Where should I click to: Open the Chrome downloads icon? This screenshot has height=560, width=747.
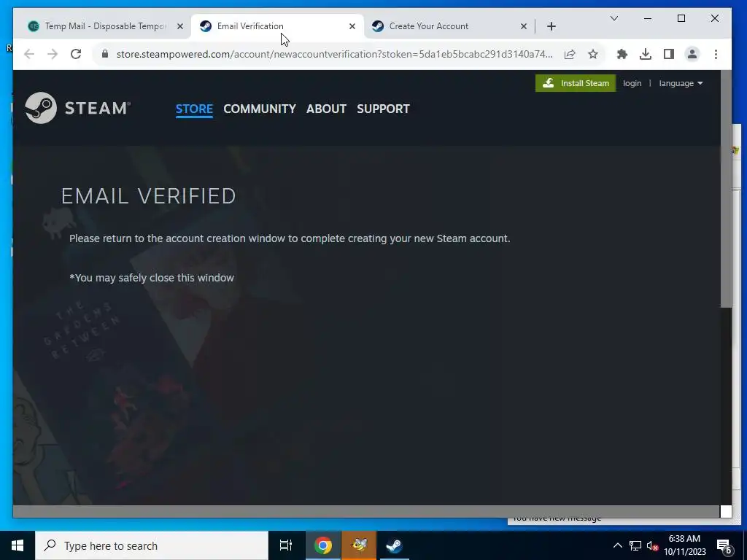point(646,54)
